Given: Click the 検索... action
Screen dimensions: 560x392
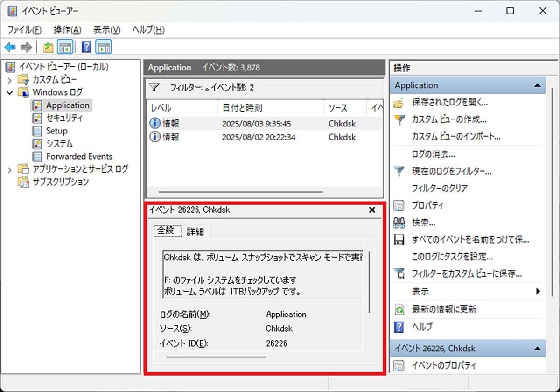Looking at the screenshot, I should (423, 223).
